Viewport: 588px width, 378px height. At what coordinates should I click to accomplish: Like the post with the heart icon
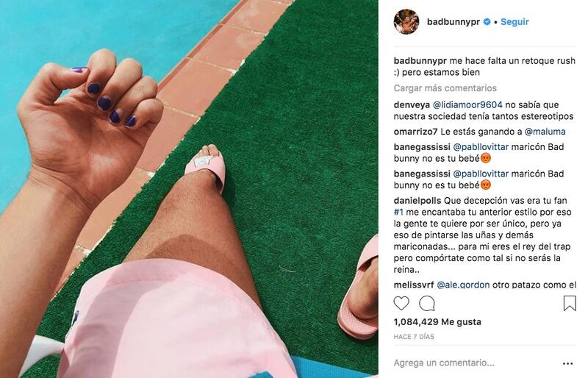pos(401,303)
